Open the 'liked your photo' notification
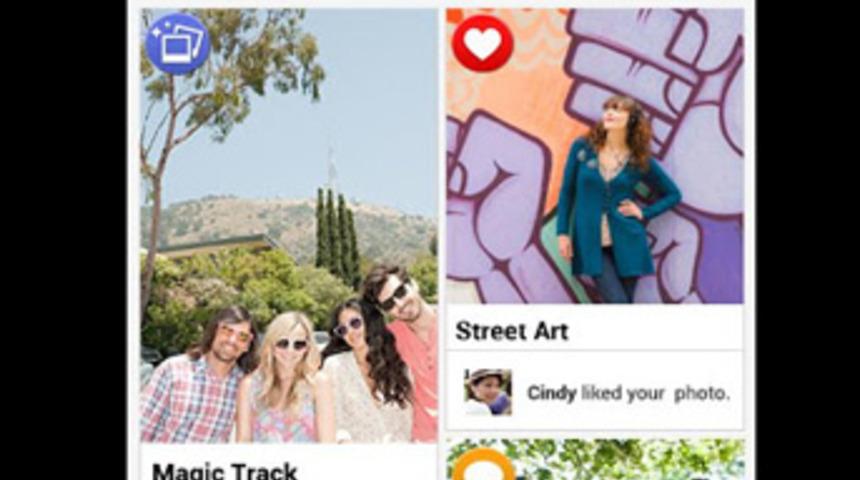This screenshot has height=480, width=860. point(595,392)
